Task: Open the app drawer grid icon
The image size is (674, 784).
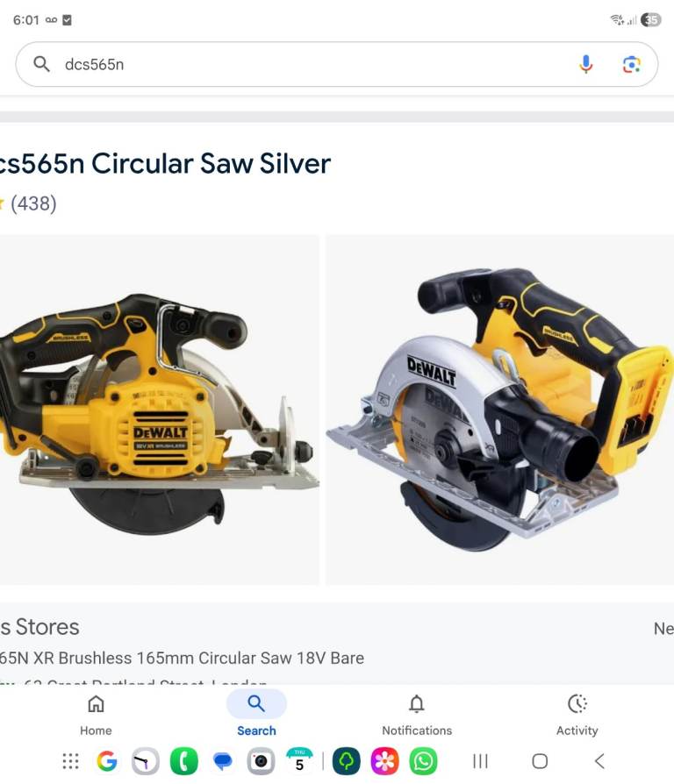Action: [x=70, y=761]
